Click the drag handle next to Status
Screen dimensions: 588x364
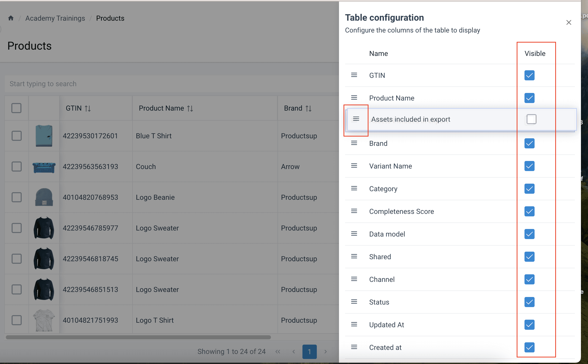(x=354, y=302)
